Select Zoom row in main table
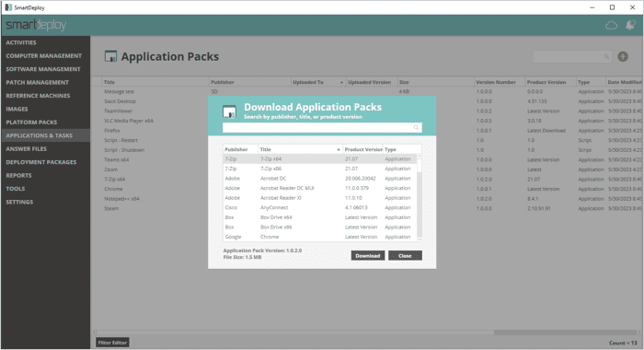 [366, 169]
